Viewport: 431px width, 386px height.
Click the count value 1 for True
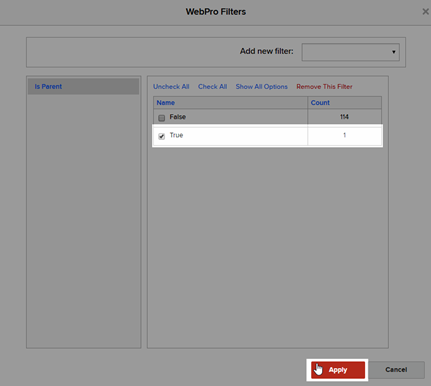coord(345,135)
